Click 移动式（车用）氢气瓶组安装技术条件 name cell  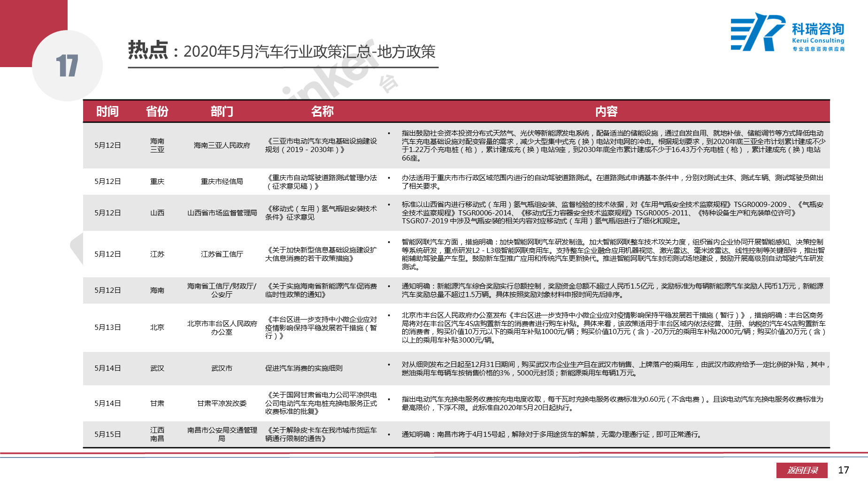pos(321,213)
